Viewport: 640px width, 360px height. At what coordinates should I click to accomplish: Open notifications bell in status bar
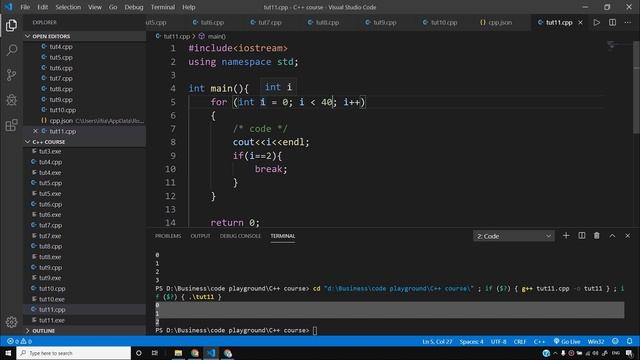point(630,341)
